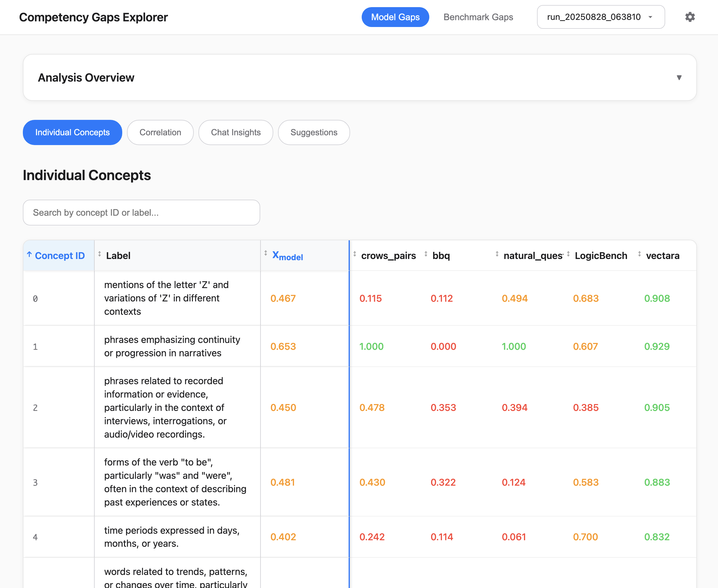Go to the Suggestions tab
The width and height of the screenshot is (718, 588).
click(x=314, y=132)
